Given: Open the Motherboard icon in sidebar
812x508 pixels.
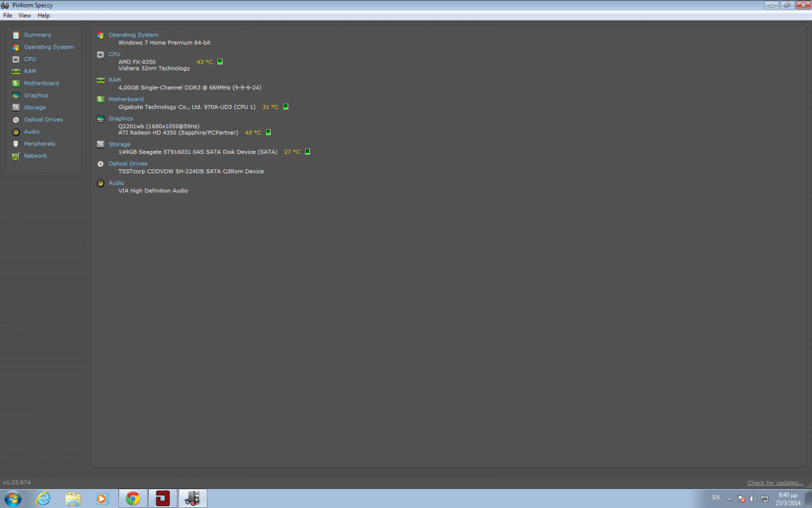Looking at the screenshot, I should (x=16, y=83).
